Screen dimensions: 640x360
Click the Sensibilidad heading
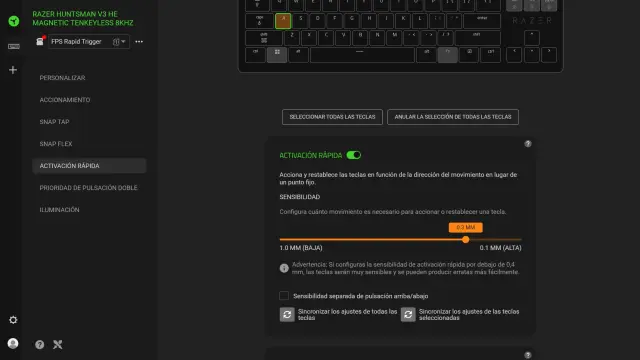tap(300, 197)
